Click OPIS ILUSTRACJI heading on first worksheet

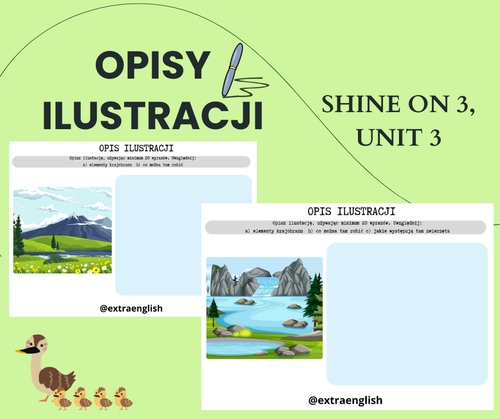tap(136, 148)
